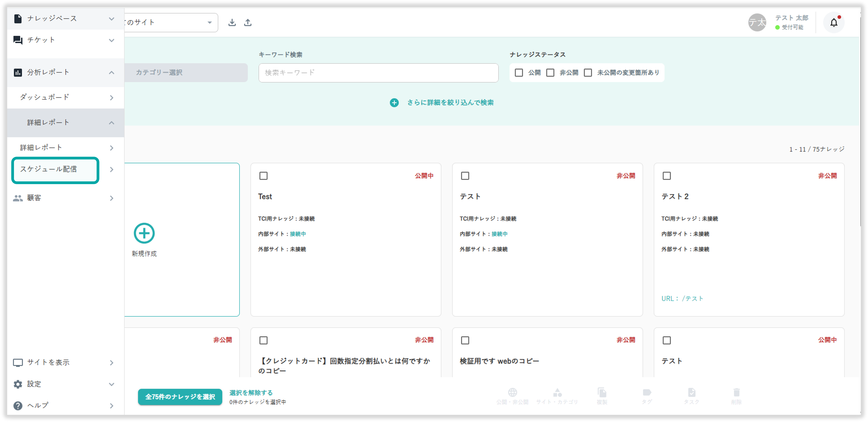The height and width of the screenshot is (422, 868).
Task: Click the サイトを表示 monitor icon
Action: (18, 363)
